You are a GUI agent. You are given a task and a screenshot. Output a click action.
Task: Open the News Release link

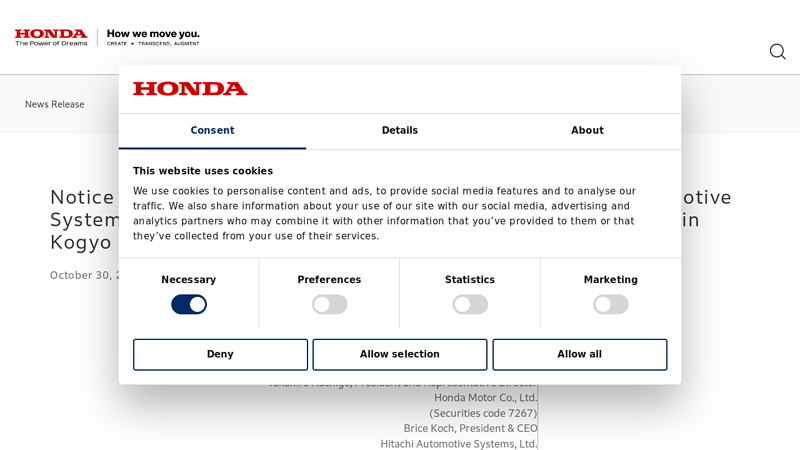[55, 104]
